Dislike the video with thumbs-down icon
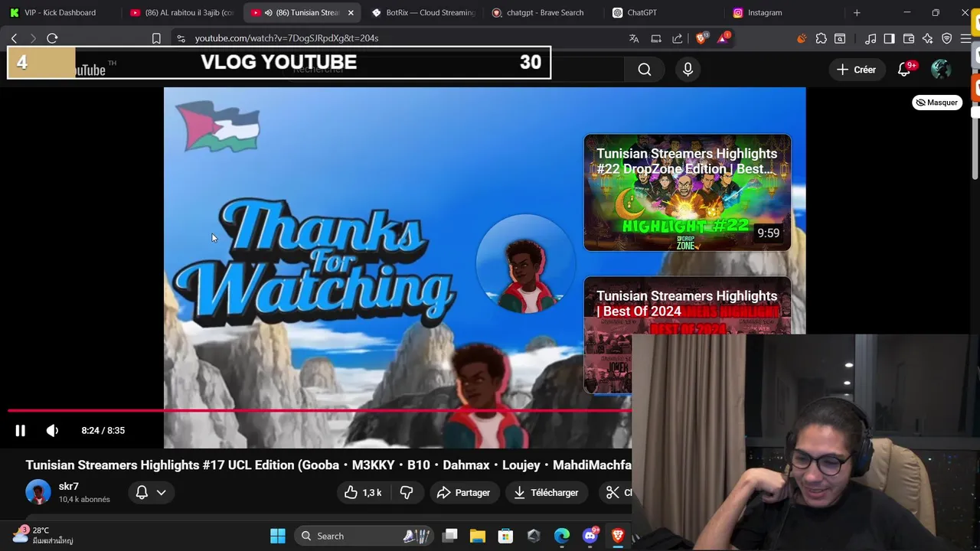Viewport: 980px width, 551px height. coord(407,493)
